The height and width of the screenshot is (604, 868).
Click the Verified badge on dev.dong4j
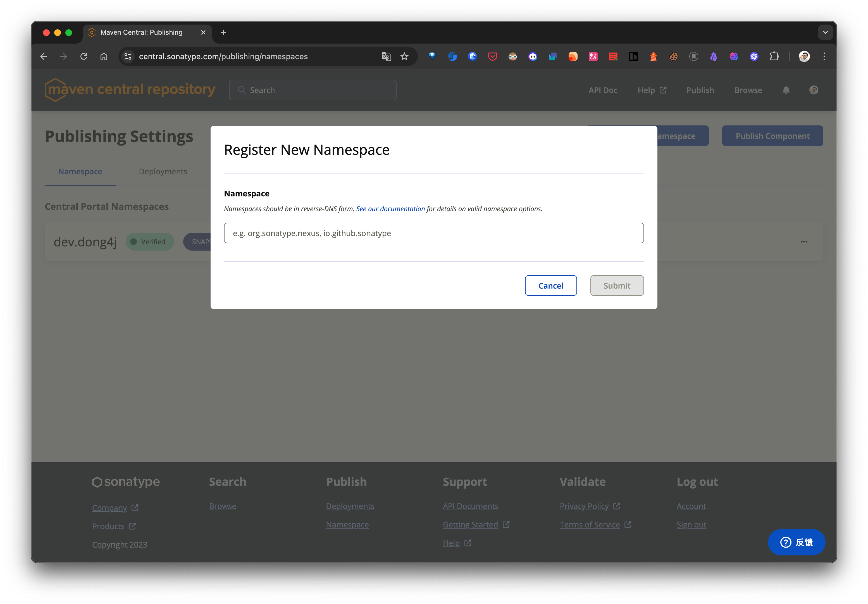(x=150, y=242)
